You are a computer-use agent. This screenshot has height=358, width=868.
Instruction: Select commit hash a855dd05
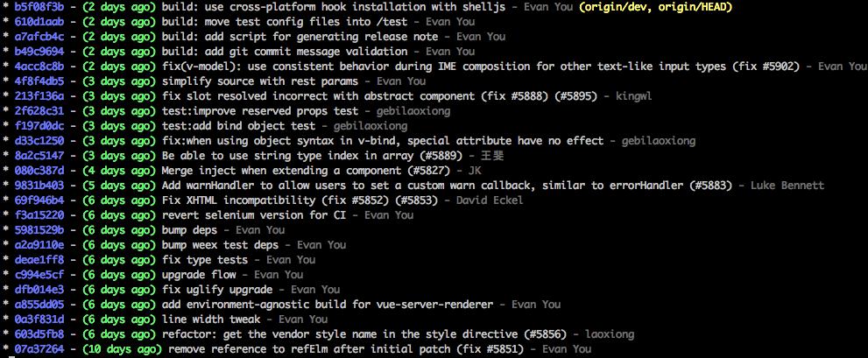(39, 305)
